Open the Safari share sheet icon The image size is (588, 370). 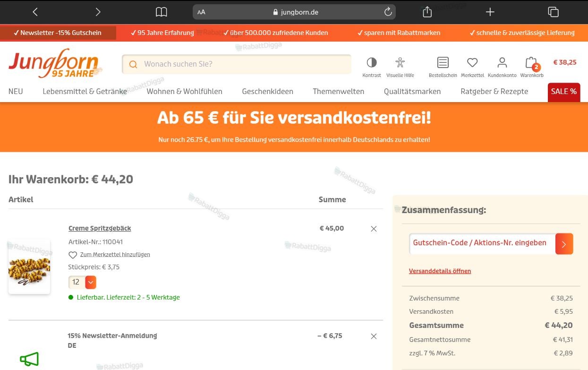click(x=427, y=12)
